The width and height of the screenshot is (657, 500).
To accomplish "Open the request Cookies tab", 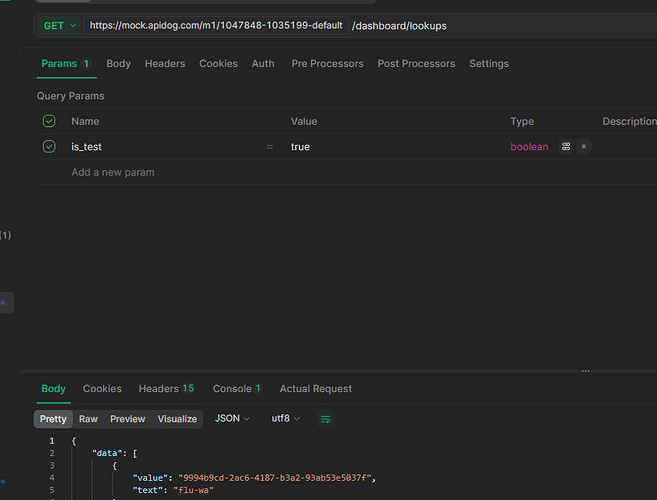I will (218, 64).
